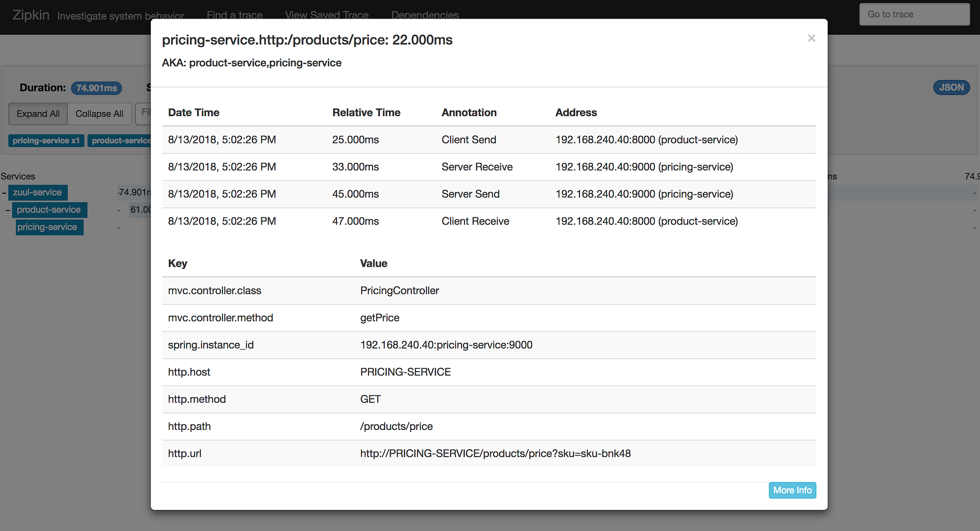The height and width of the screenshot is (531, 980).
Task: Select the getPrice method row
Action: 380,318
